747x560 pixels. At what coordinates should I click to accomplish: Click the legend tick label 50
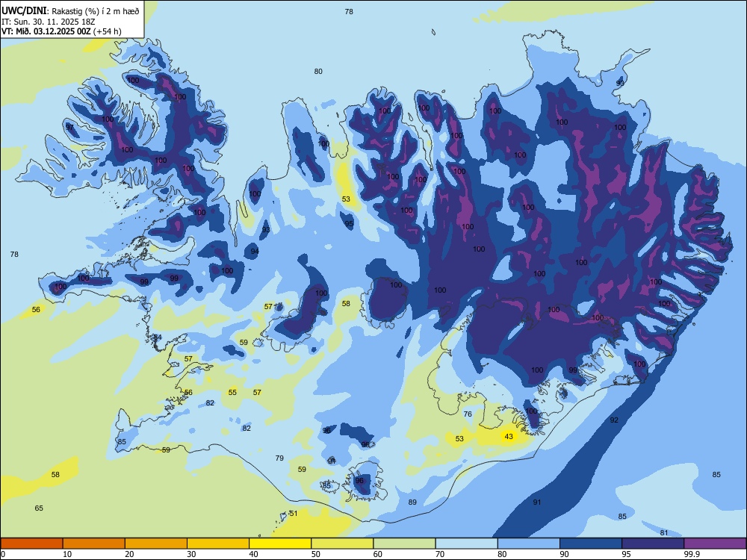point(316,554)
